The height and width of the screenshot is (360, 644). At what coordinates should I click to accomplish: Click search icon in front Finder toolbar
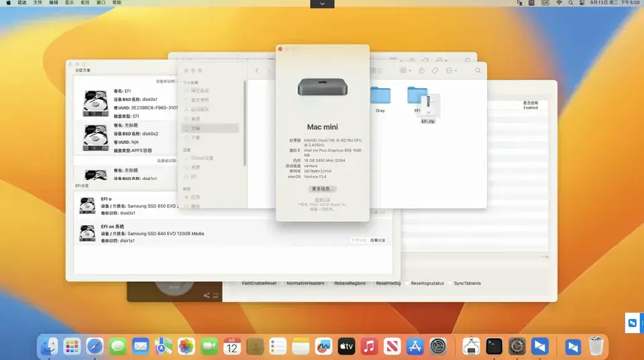(x=478, y=71)
